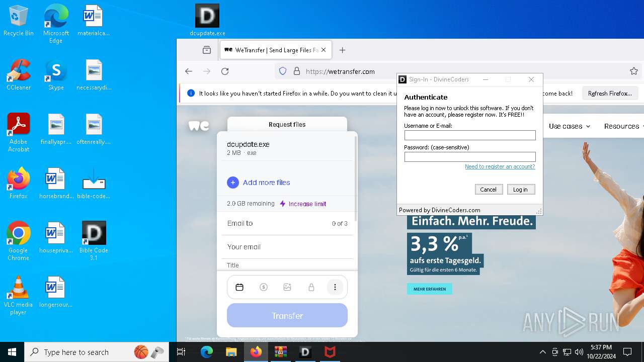Open the expiry calendar option icon
The image size is (644, 362).
click(x=239, y=287)
